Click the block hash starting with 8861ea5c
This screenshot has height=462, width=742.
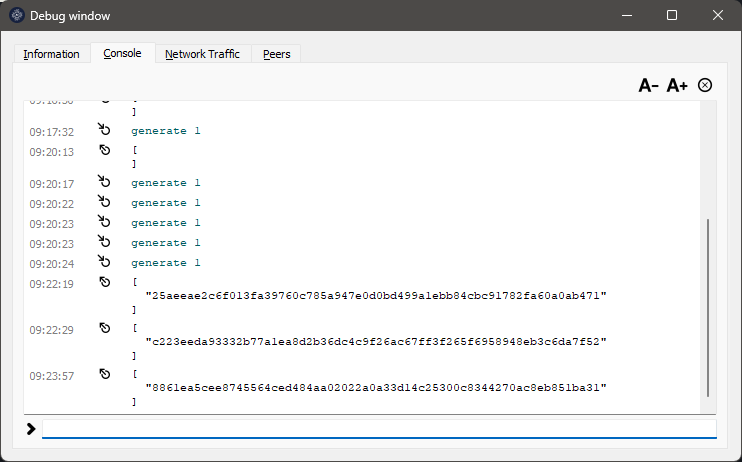coord(376,387)
